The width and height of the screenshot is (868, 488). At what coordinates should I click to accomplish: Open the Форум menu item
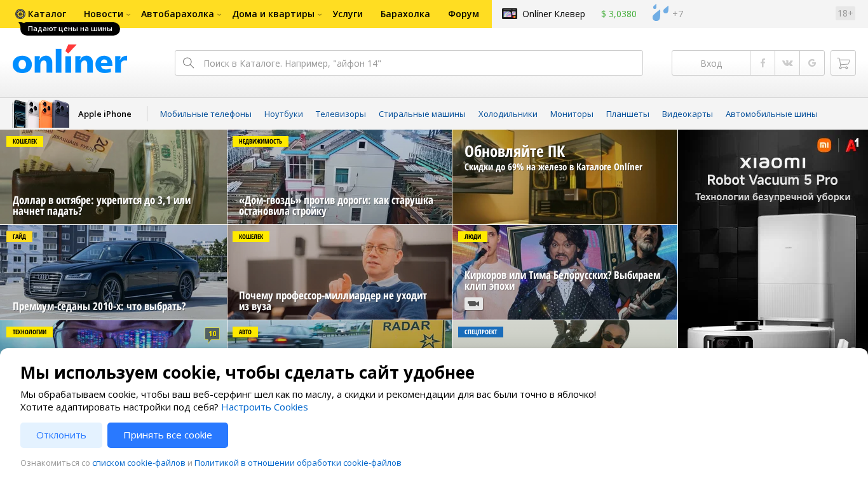(463, 14)
